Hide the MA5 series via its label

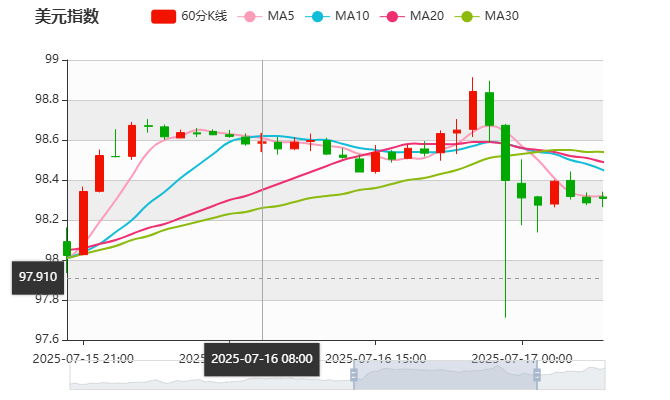280,16
